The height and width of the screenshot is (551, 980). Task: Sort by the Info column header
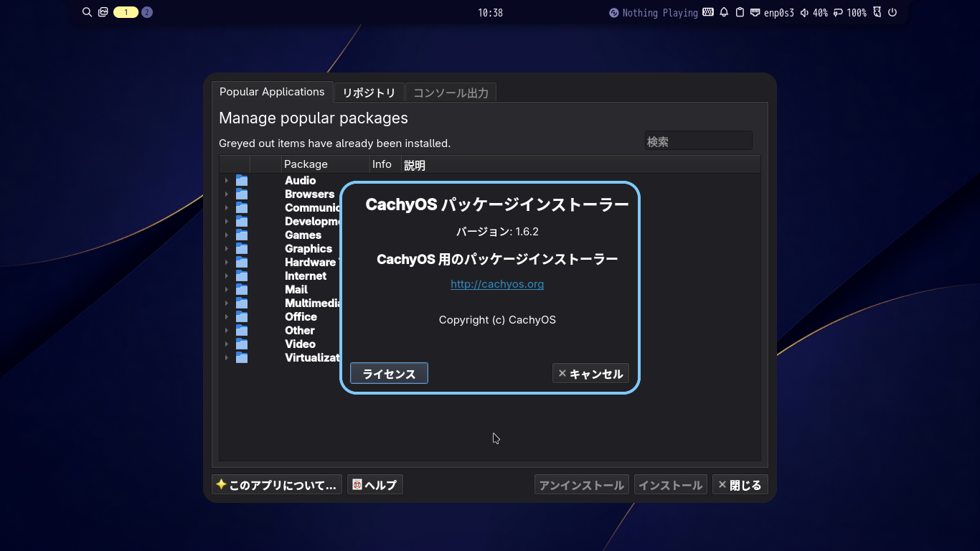pos(385,164)
